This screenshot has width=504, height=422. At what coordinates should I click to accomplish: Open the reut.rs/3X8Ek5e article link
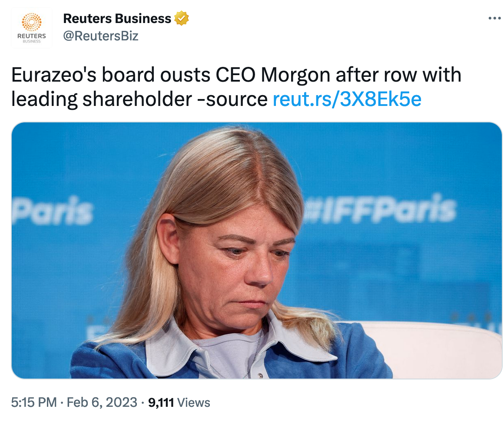(x=347, y=99)
